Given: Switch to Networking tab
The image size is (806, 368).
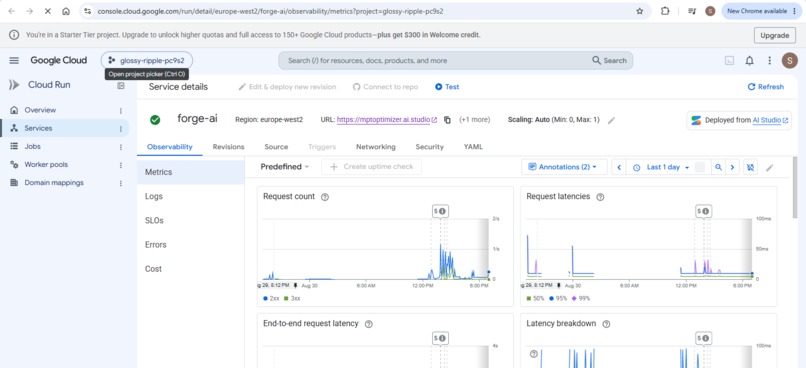Looking at the screenshot, I should tap(376, 147).
